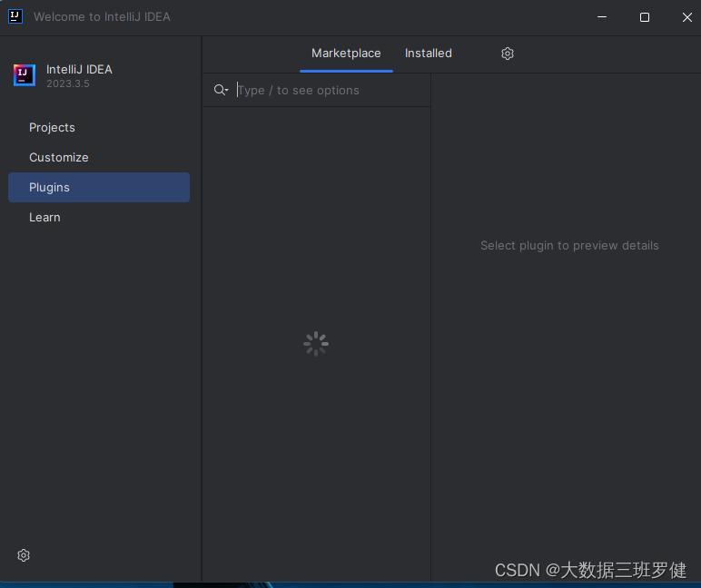Click the IntelliJ icon in title bar
The height and width of the screenshot is (588, 701).
15,16
